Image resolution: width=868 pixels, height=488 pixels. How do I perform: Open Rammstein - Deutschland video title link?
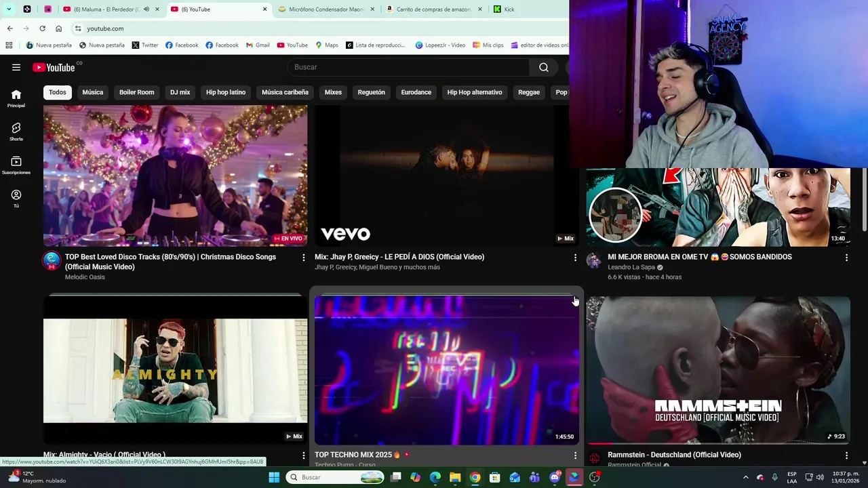click(x=674, y=455)
